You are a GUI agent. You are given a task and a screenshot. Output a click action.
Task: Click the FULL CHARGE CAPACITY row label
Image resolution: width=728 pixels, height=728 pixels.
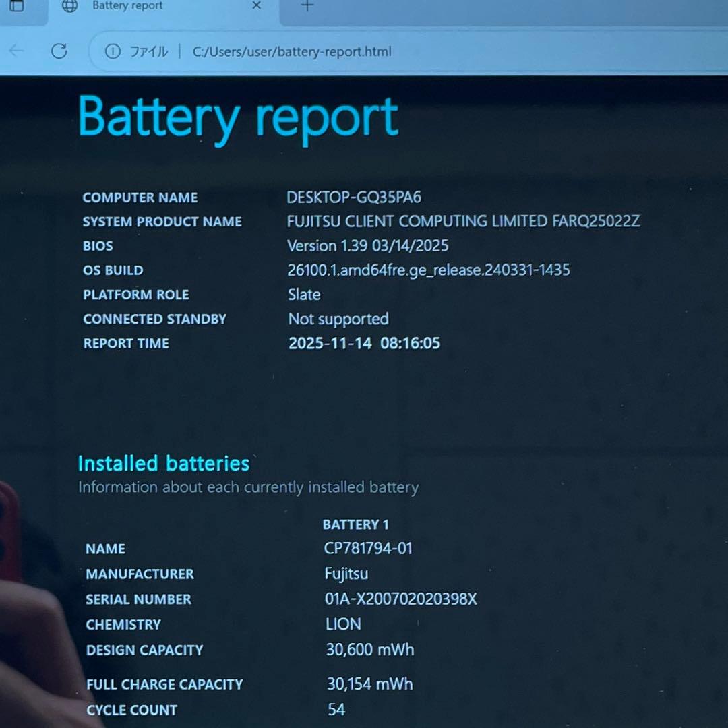coord(165,684)
